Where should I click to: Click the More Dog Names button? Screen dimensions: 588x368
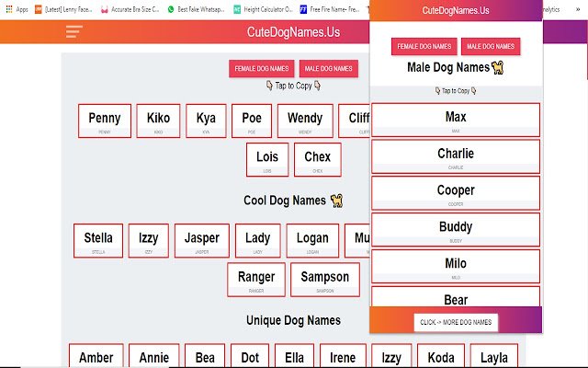[456, 323]
